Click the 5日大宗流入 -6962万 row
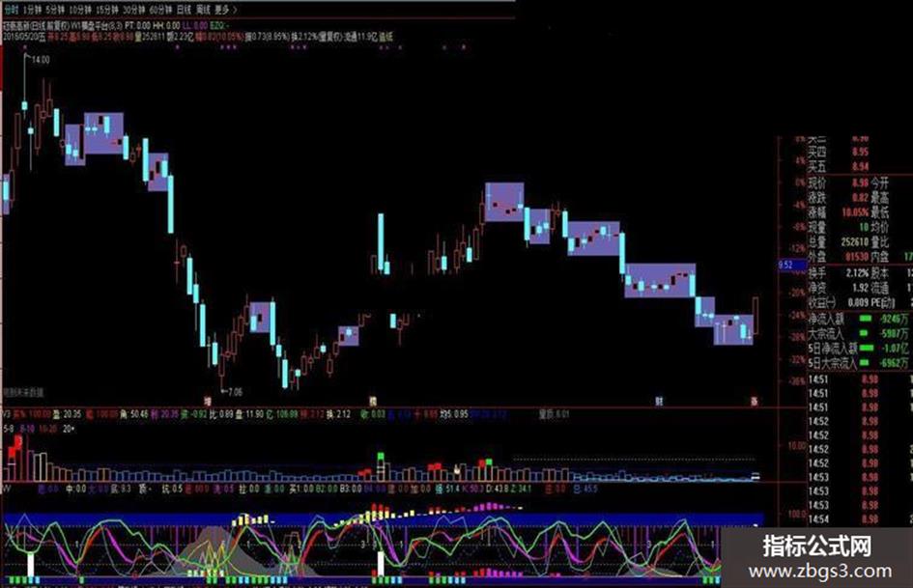 (858, 363)
